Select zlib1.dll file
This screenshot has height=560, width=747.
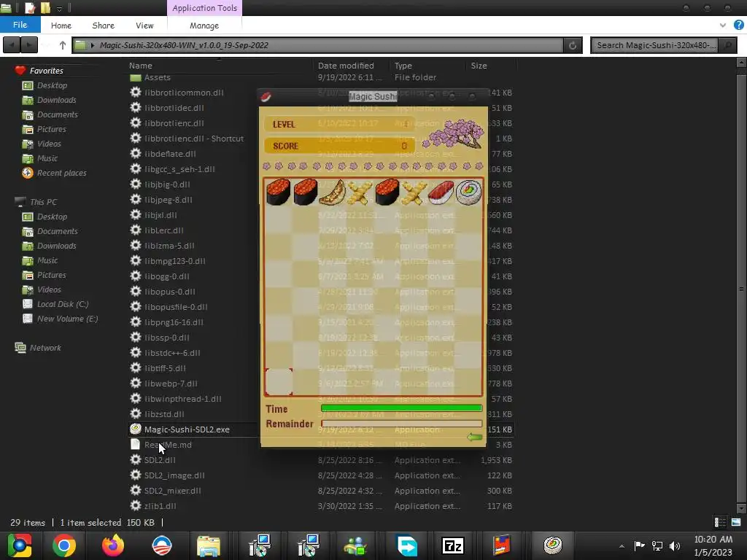coord(160,506)
